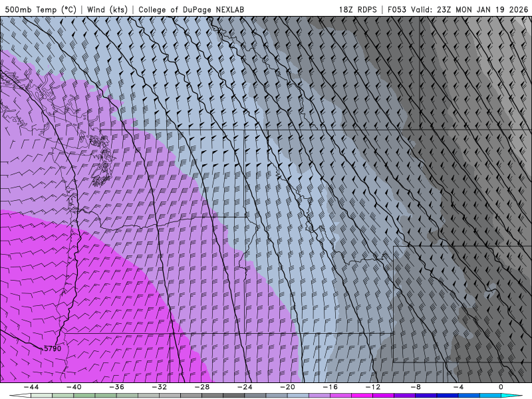Screen dimensions: 532x399
Task: Click the -32 colorbar label
Action: (x=159, y=387)
